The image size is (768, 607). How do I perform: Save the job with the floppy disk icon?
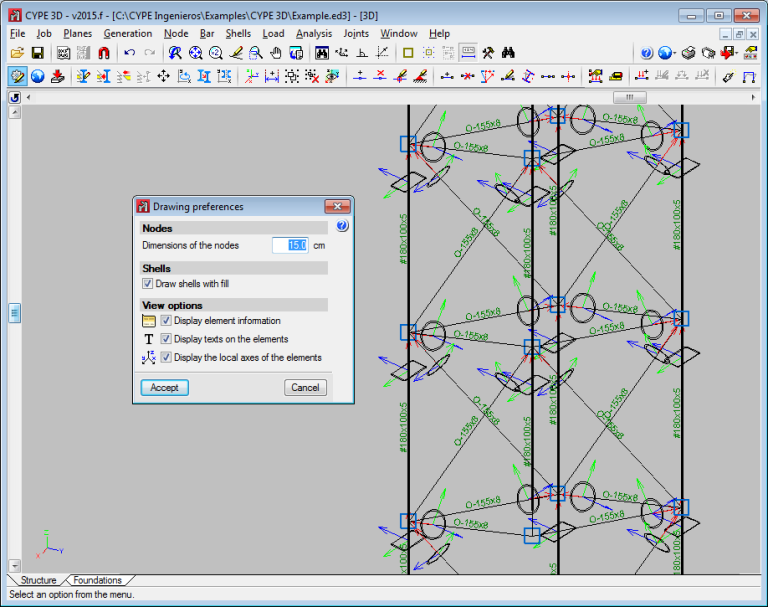(38, 53)
